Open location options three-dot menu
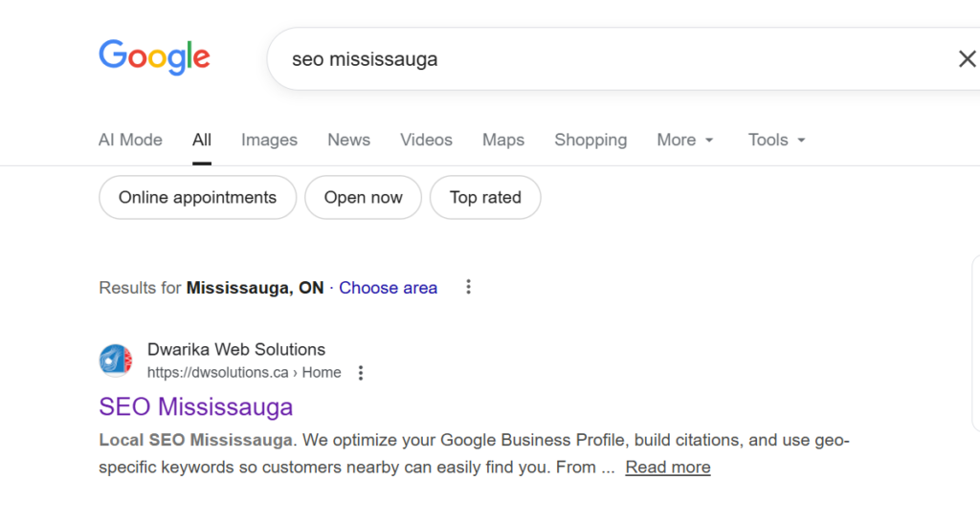Screen dimensions: 980x523 click(x=468, y=287)
